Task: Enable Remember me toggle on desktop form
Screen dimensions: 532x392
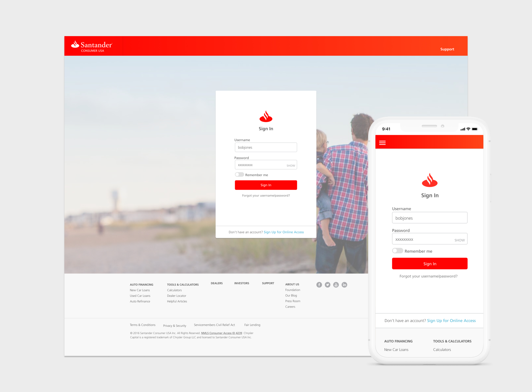Action: coord(239,175)
